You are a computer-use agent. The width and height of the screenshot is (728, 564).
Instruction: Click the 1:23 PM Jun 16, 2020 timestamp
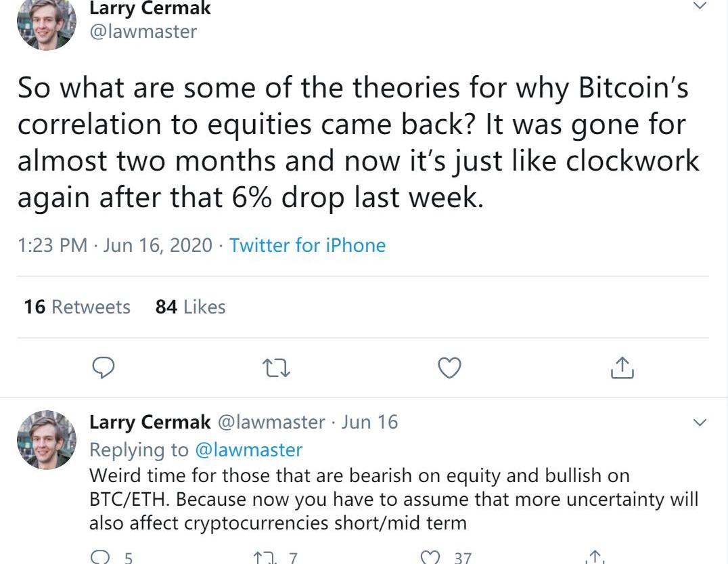(114, 245)
